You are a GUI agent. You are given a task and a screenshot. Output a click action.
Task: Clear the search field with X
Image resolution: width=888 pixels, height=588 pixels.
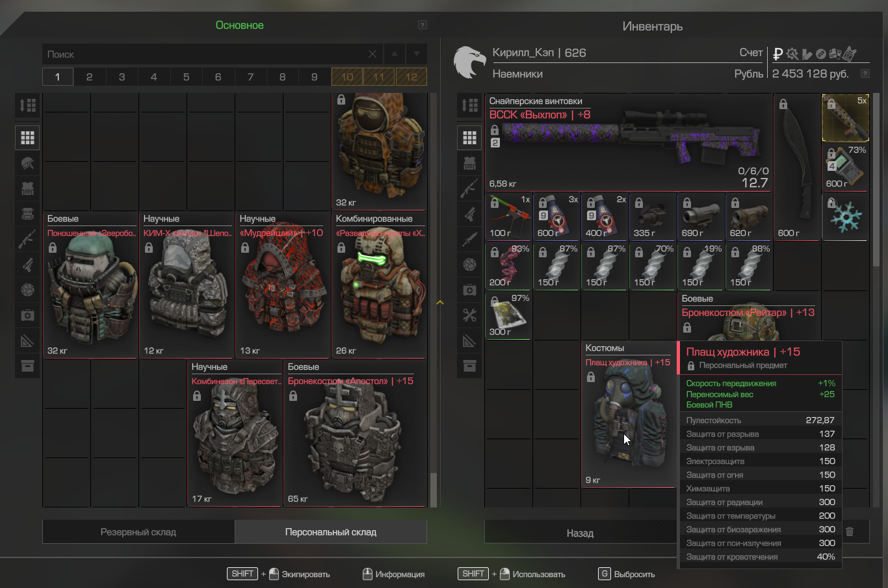point(372,55)
